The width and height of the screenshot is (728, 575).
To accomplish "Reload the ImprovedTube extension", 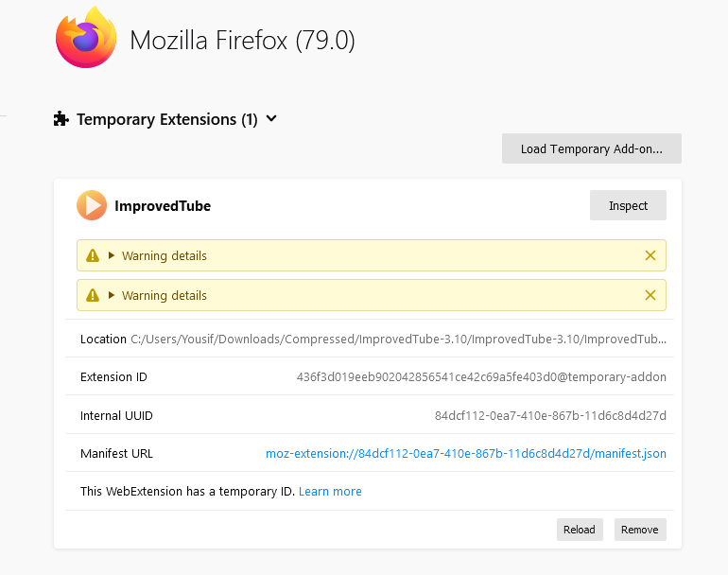I will (x=580, y=530).
